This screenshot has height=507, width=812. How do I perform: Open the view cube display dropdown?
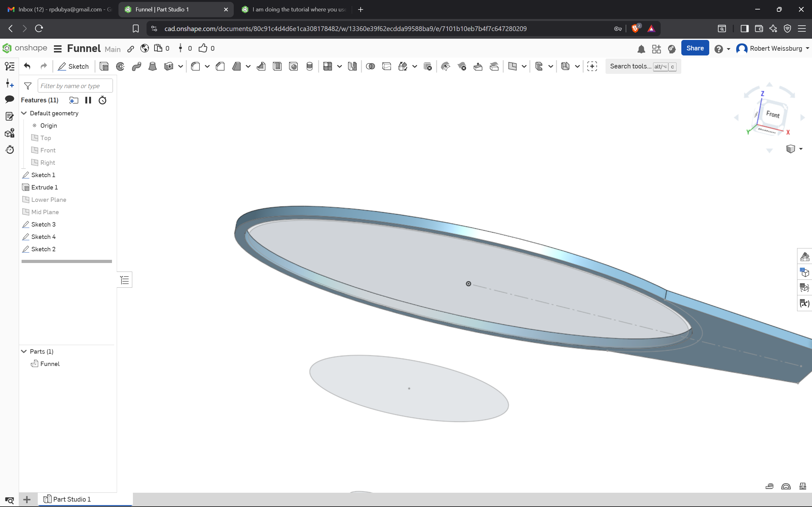(801, 149)
